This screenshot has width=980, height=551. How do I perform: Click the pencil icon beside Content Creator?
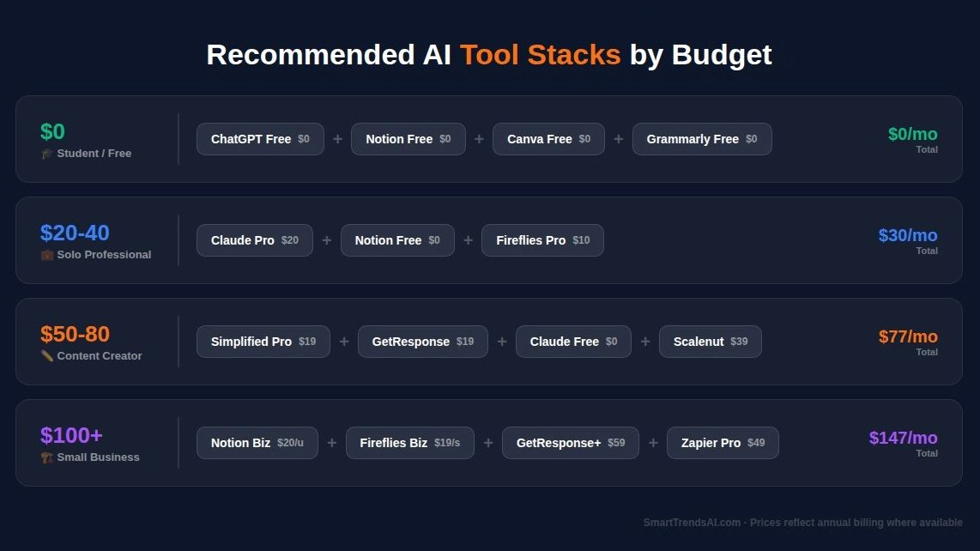click(x=46, y=356)
